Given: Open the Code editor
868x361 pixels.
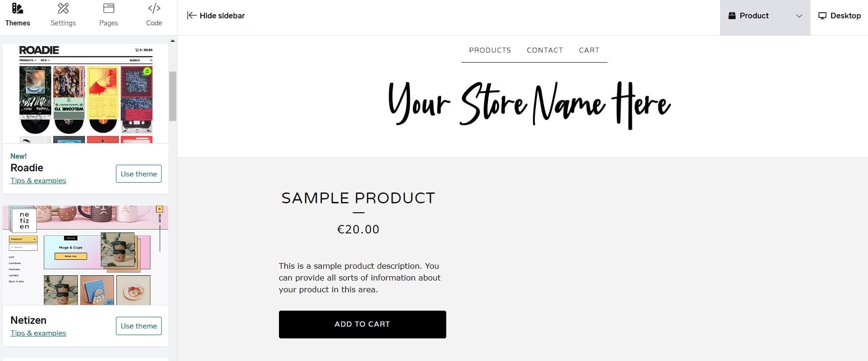Looking at the screenshot, I should (154, 14).
